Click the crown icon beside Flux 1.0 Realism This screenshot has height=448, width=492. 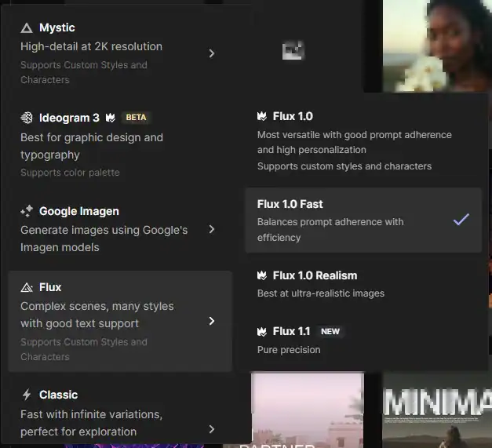tap(262, 275)
